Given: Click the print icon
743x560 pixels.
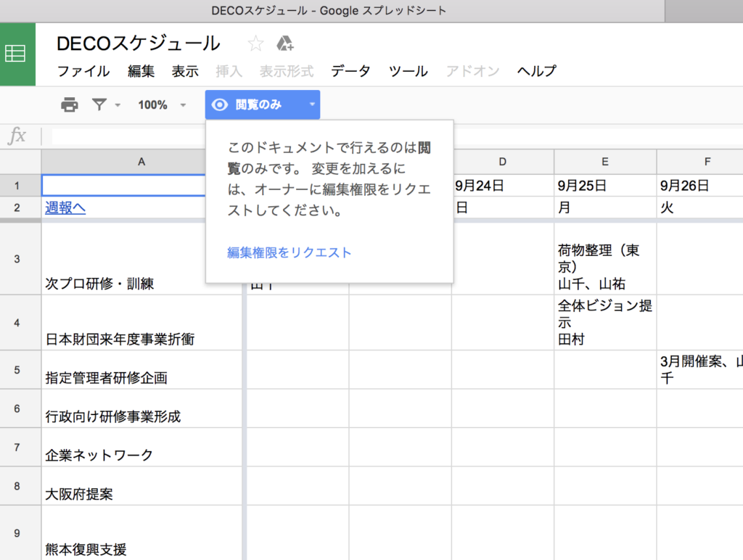Looking at the screenshot, I should pos(69,104).
